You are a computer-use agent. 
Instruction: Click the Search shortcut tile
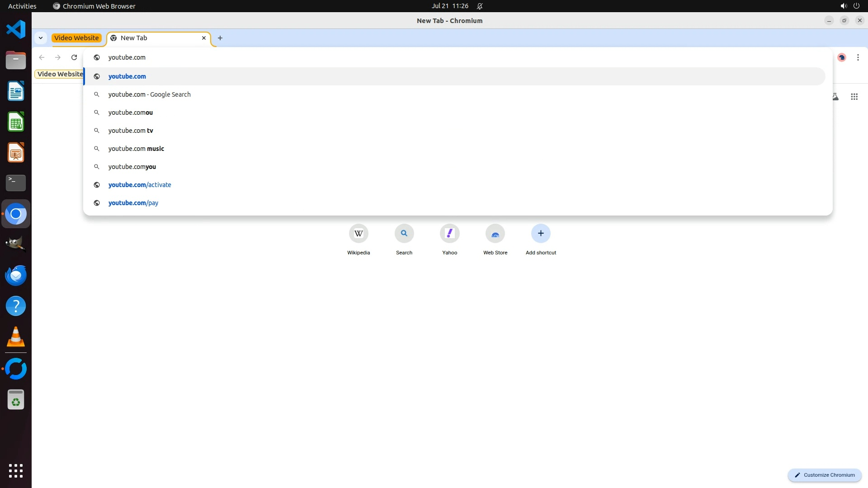pyautogui.click(x=404, y=234)
